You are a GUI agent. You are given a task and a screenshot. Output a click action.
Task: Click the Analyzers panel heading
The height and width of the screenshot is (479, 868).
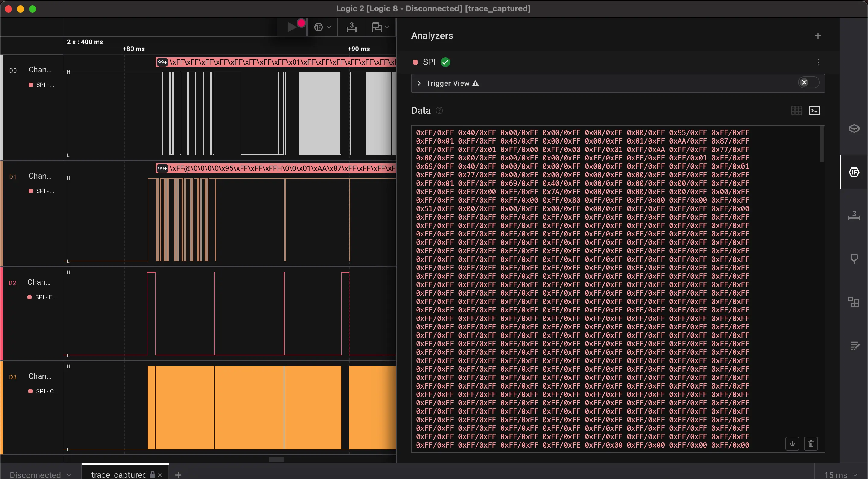pos(432,35)
